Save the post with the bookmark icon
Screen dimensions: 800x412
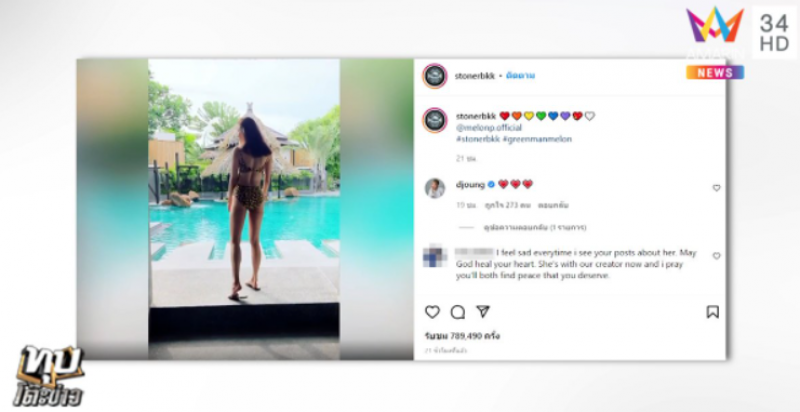pos(712,312)
